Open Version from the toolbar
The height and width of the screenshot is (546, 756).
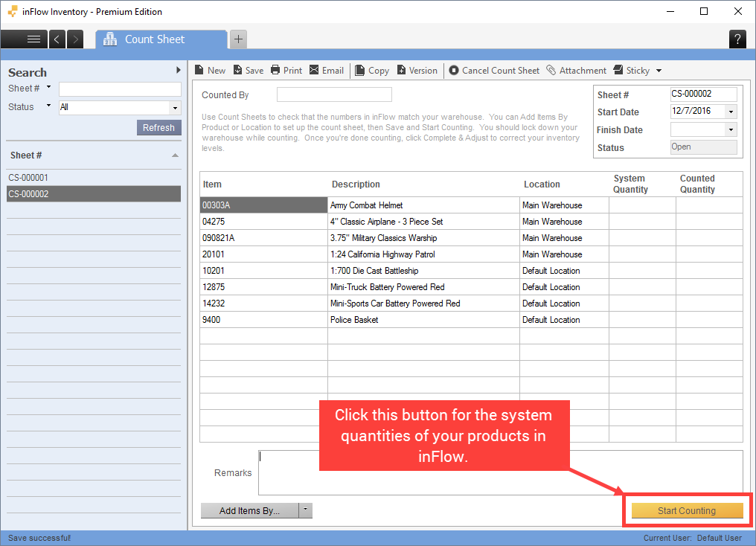pos(417,71)
